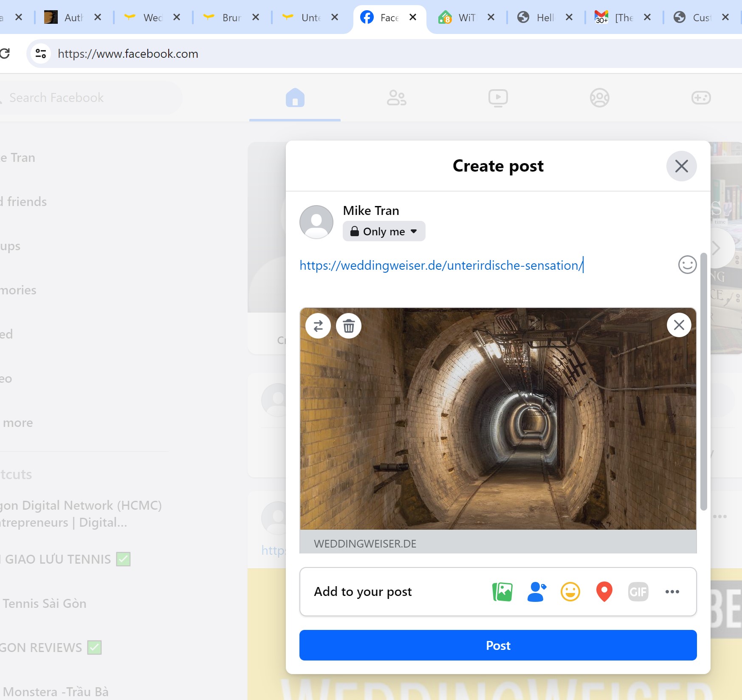Image resolution: width=742 pixels, height=700 pixels.
Task: Reload the page with refresh icon
Action: [x=5, y=54]
